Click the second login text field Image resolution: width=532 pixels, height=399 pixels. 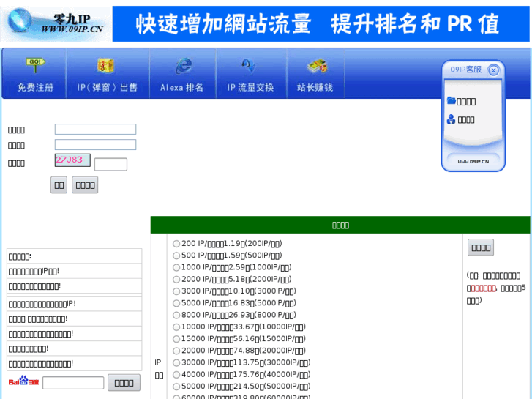(x=95, y=145)
